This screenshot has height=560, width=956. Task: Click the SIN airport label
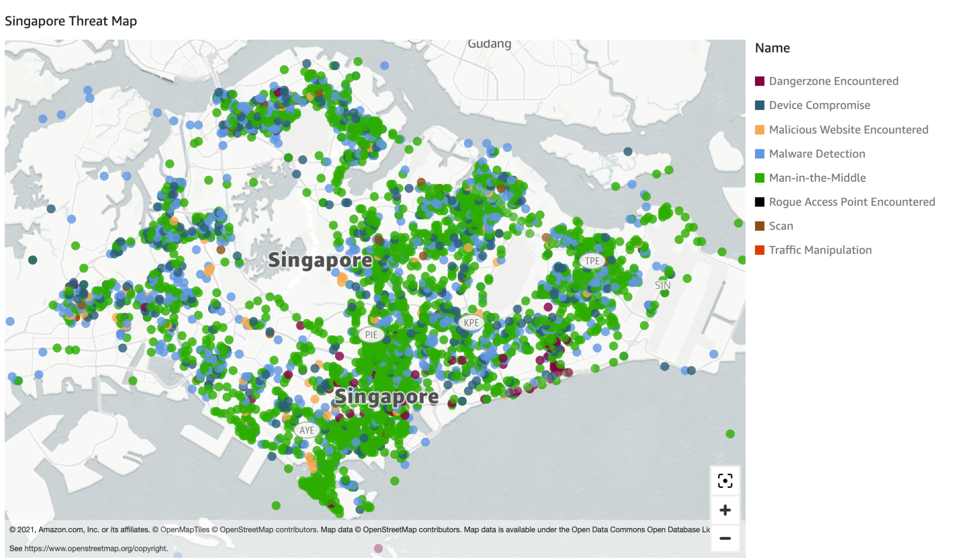[x=662, y=285]
